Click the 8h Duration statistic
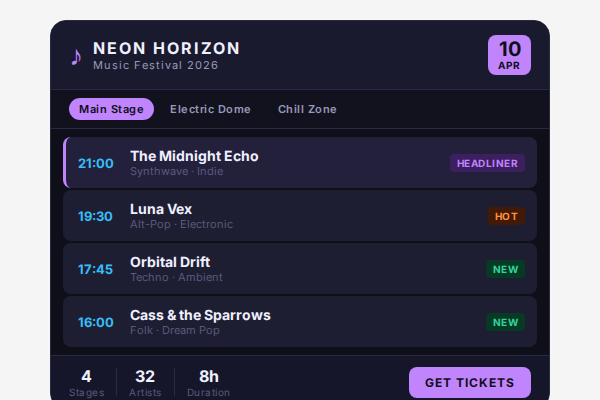 208,382
